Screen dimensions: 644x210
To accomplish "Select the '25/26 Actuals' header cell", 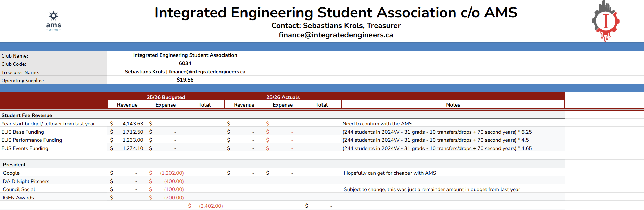I will 283,97.
